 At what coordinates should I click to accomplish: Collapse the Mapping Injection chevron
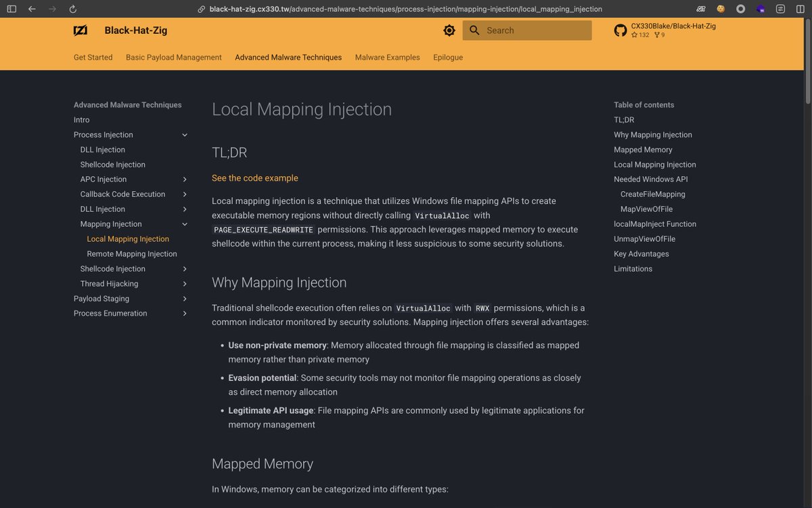[185, 224]
